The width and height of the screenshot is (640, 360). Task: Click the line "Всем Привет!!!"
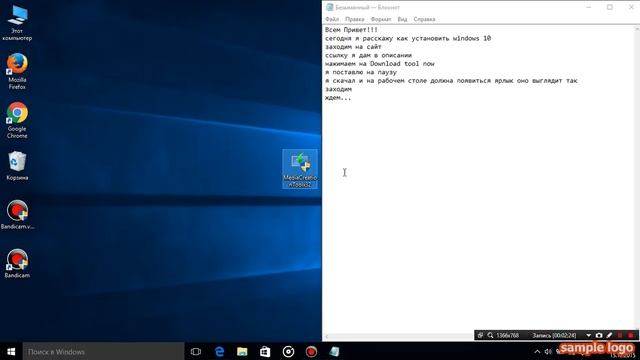[x=351, y=30]
